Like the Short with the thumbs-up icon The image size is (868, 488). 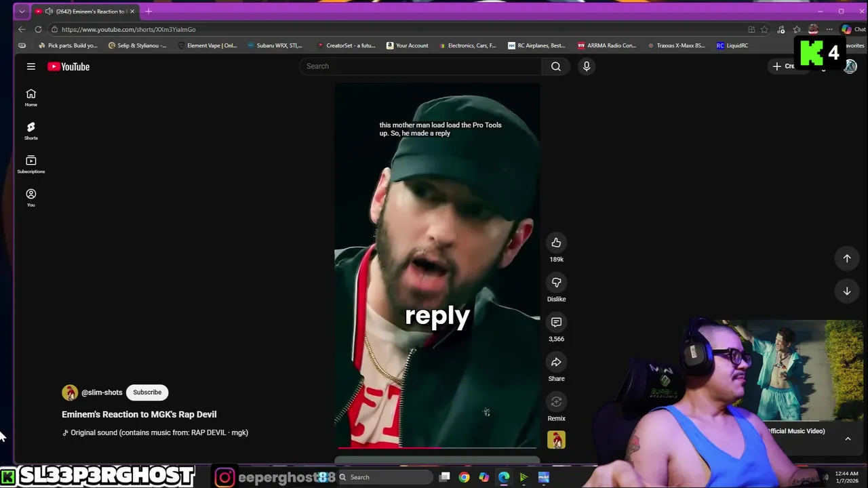tap(556, 243)
